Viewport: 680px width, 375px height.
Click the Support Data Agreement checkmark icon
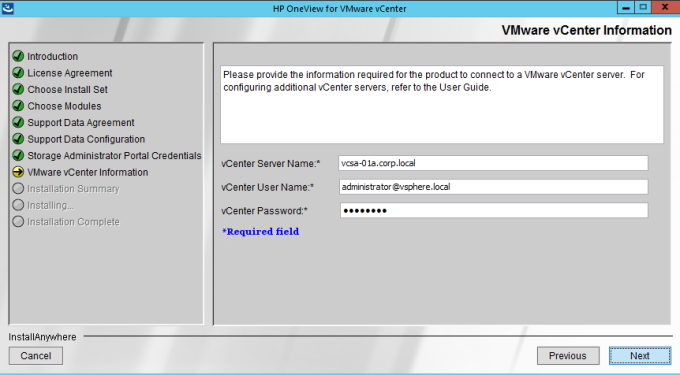pos(18,122)
